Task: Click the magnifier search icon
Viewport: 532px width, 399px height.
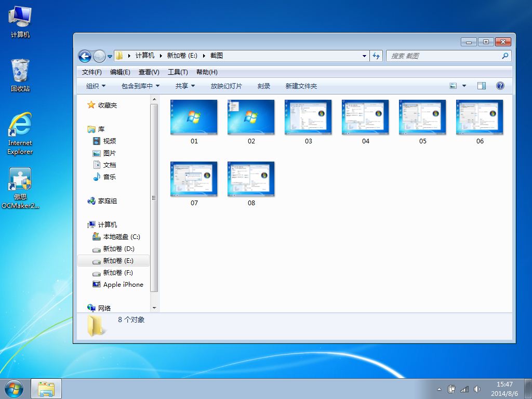Action: coord(505,56)
